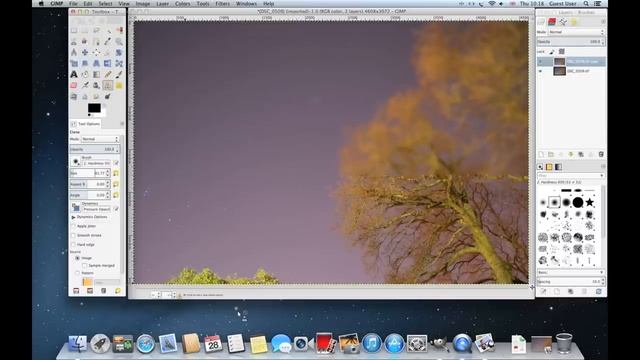Open the Mode dropdown in Layers panel
Image resolution: width=640 pixels, height=360 pixels.
[576, 32]
